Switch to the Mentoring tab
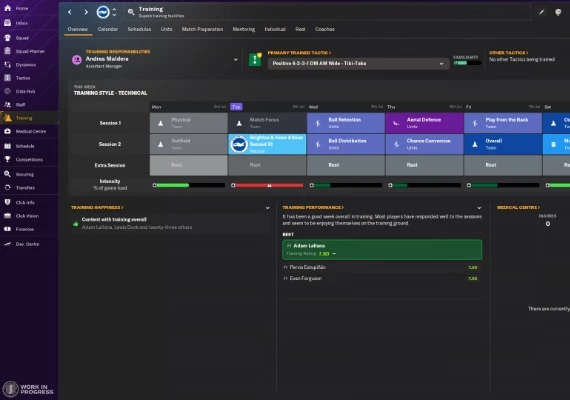The height and width of the screenshot is (400, 570). pyautogui.click(x=244, y=29)
